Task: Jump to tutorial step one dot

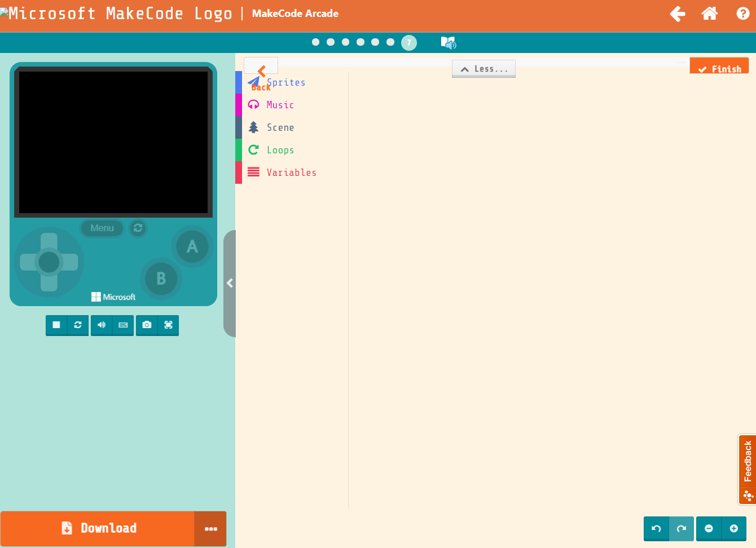Action: tap(316, 42)
